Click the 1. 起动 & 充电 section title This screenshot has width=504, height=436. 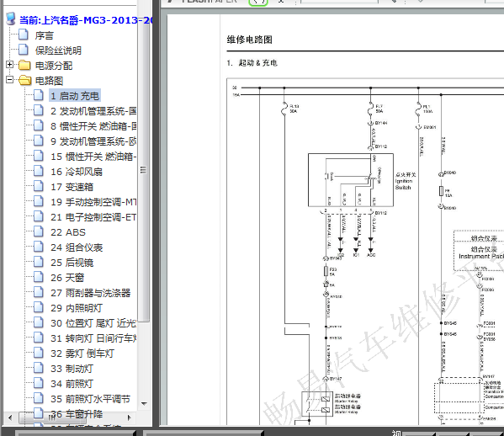[252, 62]
